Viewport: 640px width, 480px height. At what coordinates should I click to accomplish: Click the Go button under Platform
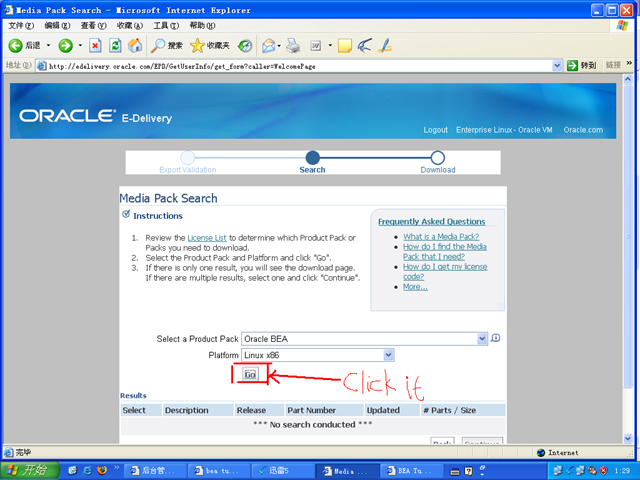250,374
